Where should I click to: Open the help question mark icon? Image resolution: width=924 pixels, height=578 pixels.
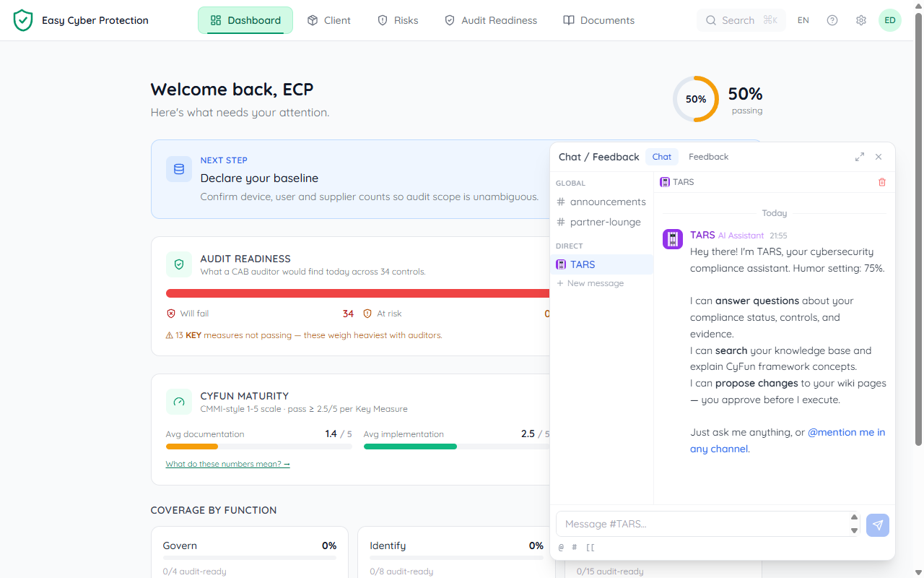coord(832,20)
